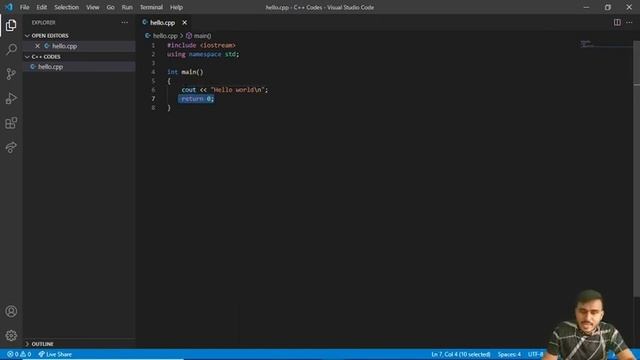Screen dimensions: 640x360
Task: Open the Selection menu
Action: (67, 7)
